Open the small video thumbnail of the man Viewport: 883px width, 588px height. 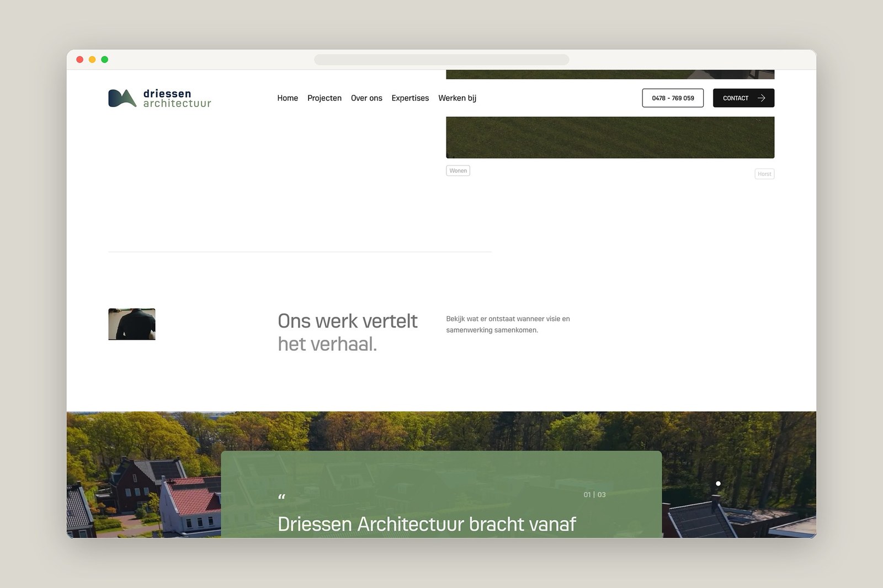[132, 324]
